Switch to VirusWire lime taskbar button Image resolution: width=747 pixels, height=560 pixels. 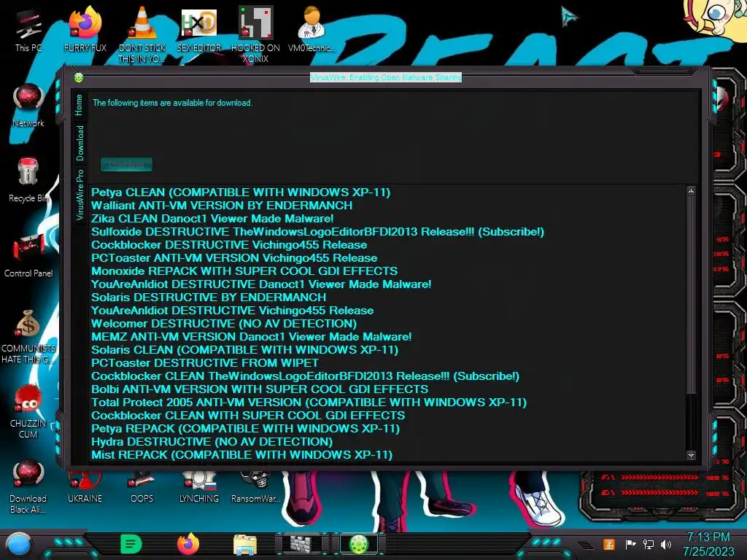coord(359,544)
